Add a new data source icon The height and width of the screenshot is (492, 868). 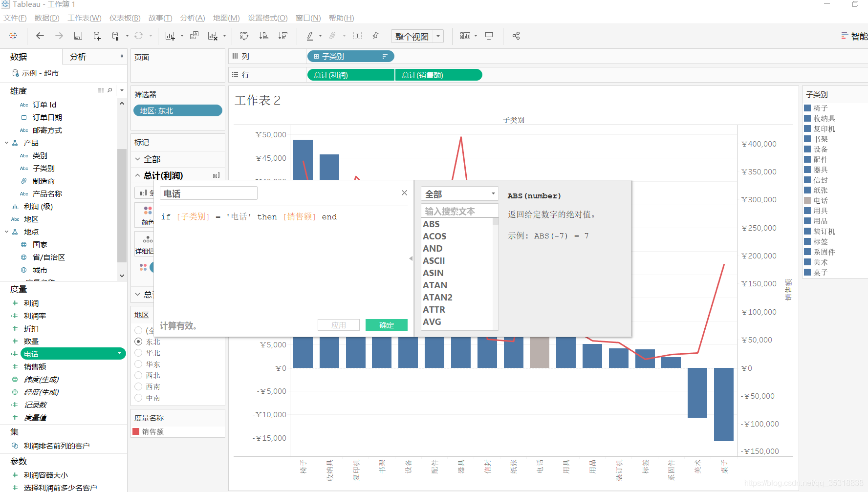point(97,36)
